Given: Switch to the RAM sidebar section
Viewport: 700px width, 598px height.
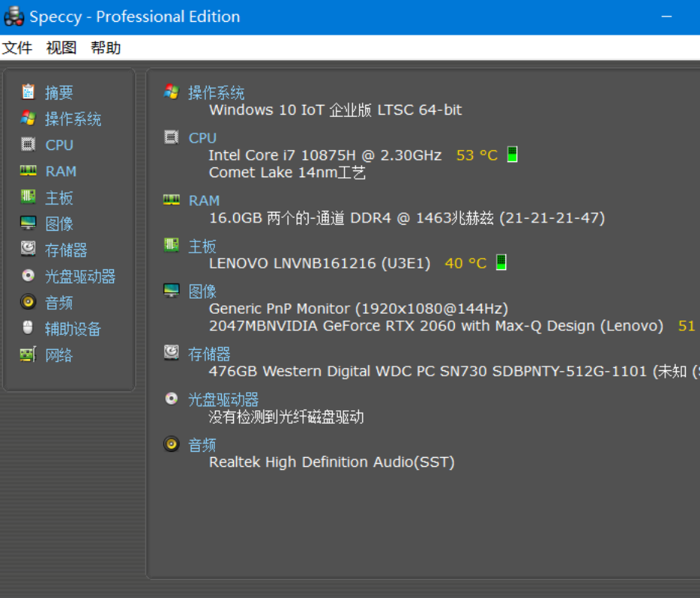Looking at the screenshot, I should tap(61, 171).
